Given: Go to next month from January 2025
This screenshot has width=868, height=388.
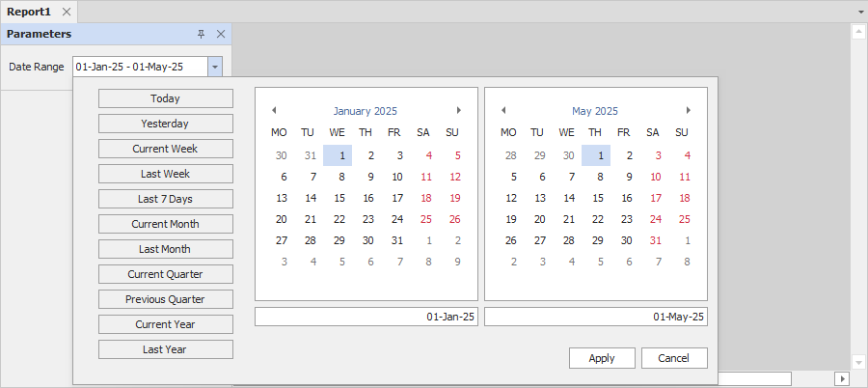Looking at the screenshot, I should point(458,110).
